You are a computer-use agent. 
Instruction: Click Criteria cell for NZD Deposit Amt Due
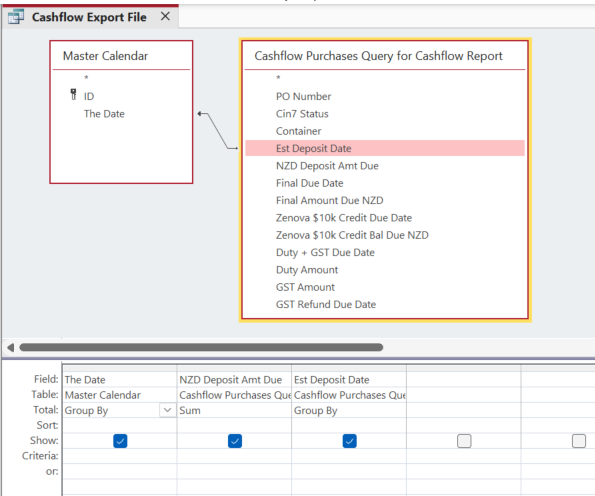234,456
